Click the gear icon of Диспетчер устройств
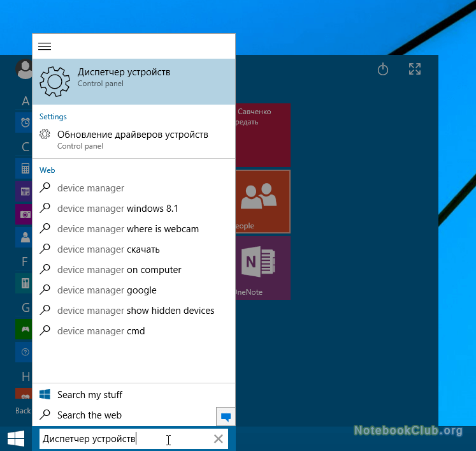Screen dimensions: 476x451 55,82
